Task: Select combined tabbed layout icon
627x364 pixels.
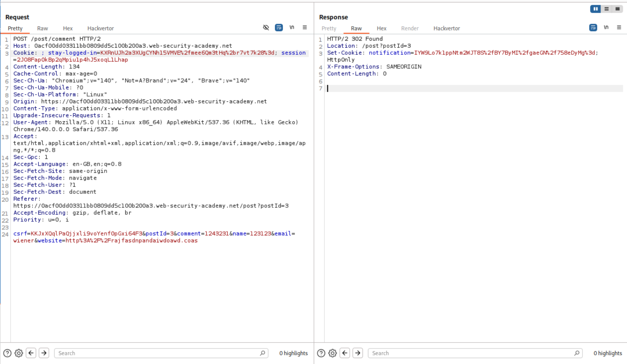Action: [x=617, y=9]
